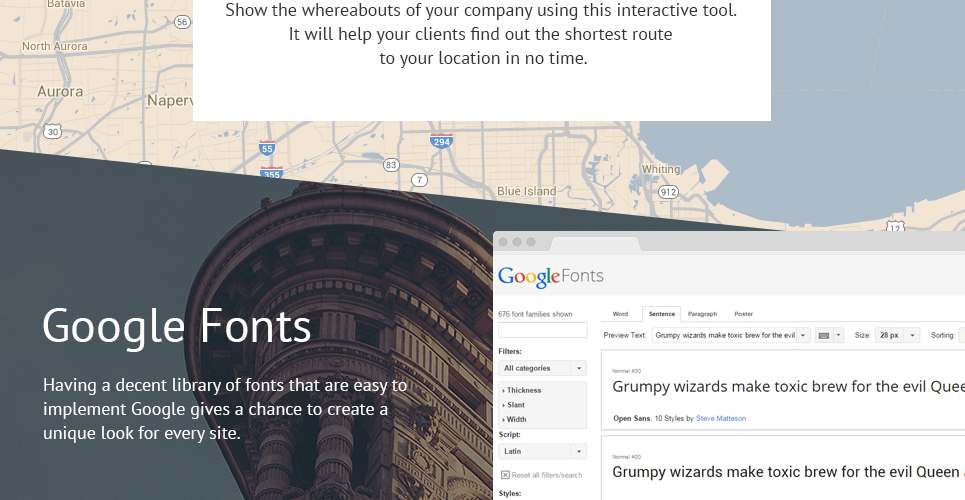Viewport: 965px width, 500px height.
Task: Click the '10 Styles by' text
Action: 673,419
